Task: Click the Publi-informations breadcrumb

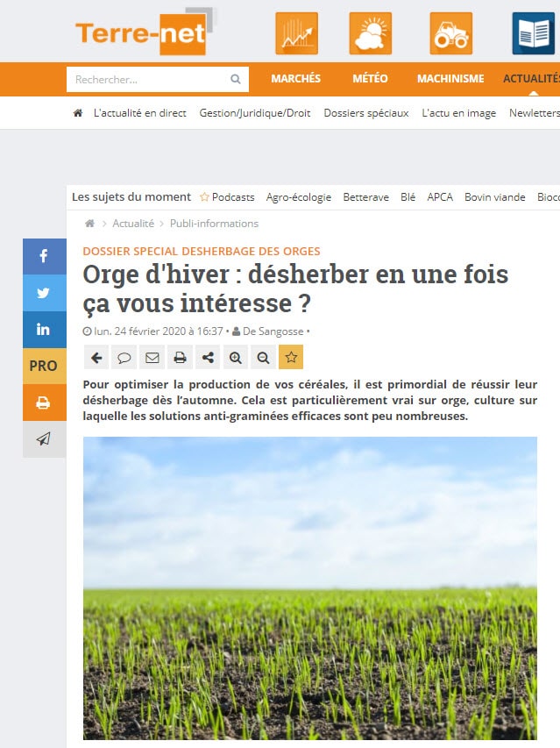Action: [x=214, y=224]
